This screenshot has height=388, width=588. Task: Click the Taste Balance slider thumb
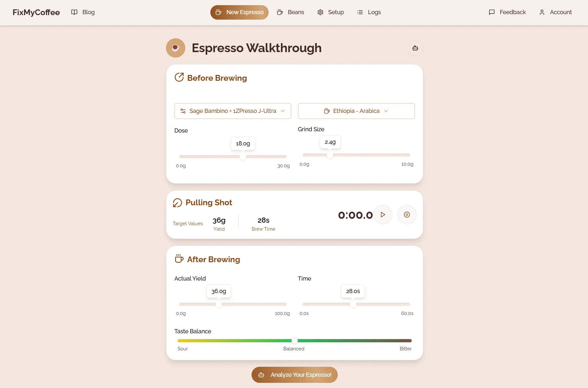click(x=295, y=341)
